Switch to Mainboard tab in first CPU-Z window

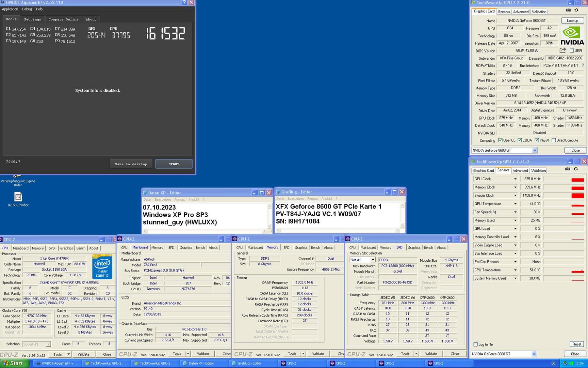[21, 248]
